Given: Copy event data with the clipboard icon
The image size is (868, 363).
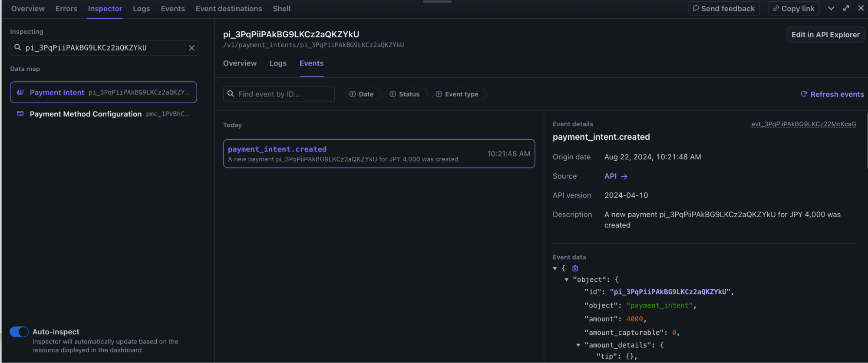Looking at the screenshot, I should pos(575,268).
